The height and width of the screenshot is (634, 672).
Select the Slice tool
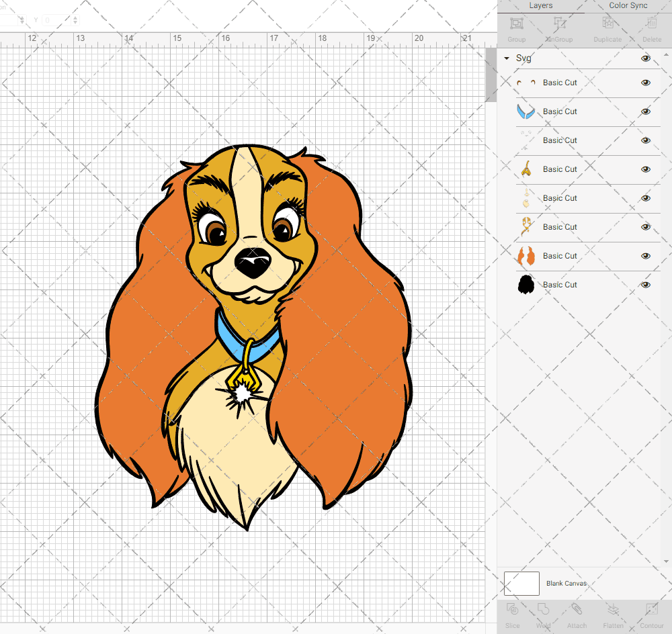pyautogui.click(x=512, y=609)
